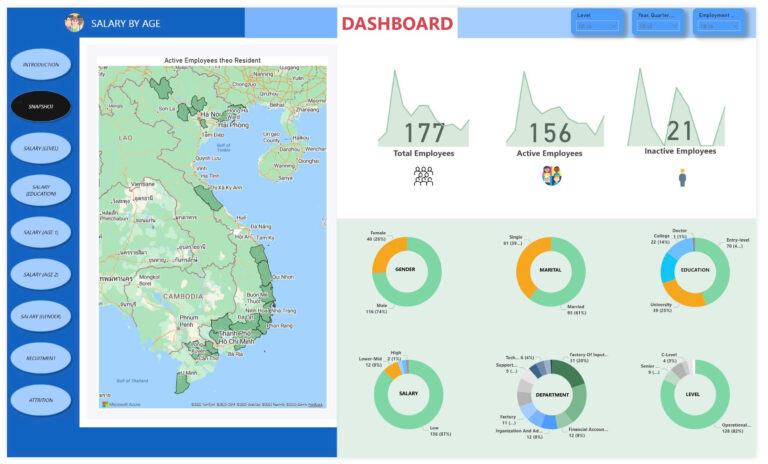Click the Feedback link on the map
This screenshot has width=768, height=464.
(x=315, y=405)
